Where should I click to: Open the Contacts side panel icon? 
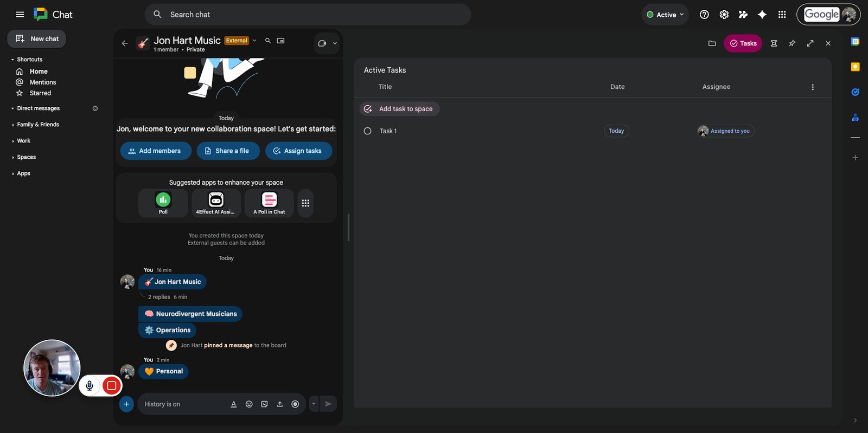point(855,117)
